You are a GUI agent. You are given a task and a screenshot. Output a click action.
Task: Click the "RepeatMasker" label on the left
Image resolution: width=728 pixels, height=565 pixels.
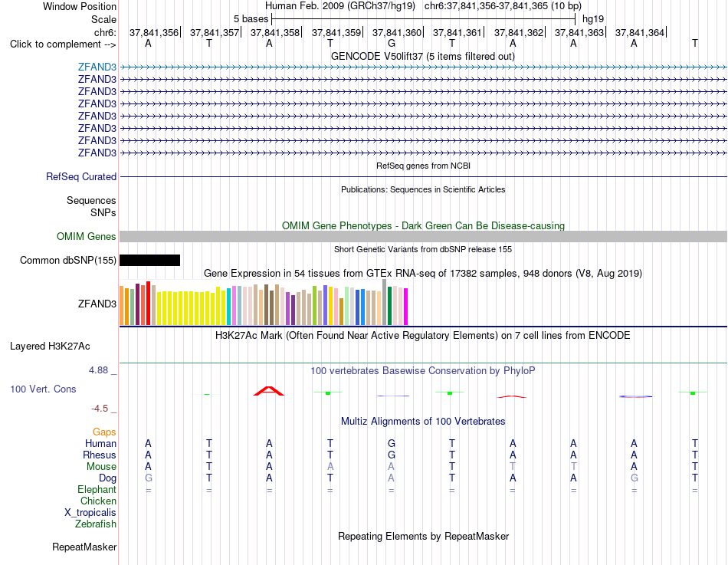pyautogui.click(x=84, y=547)
